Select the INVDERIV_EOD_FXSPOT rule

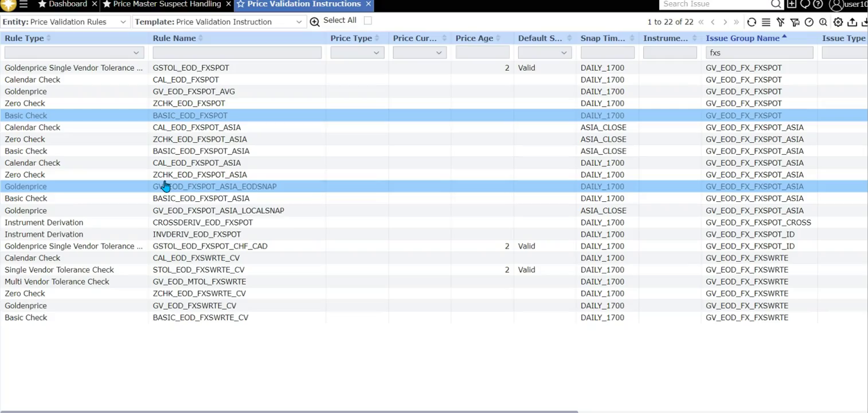(197, 234)
